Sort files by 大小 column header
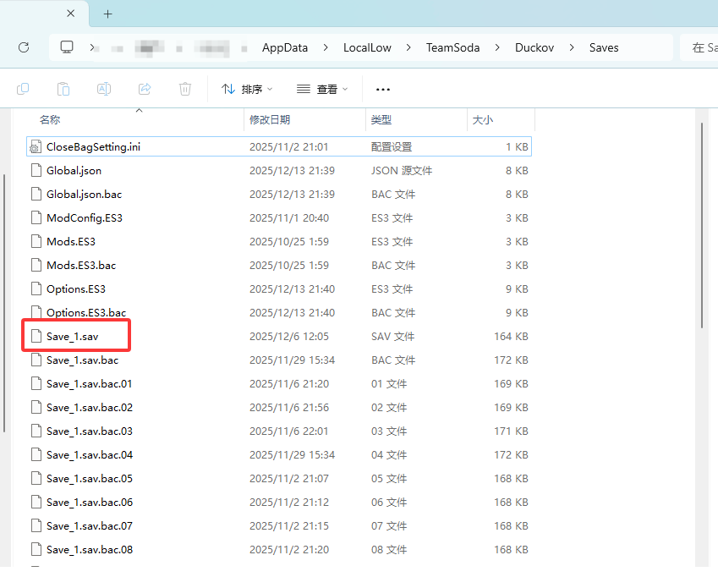The width and height of the screenshot is (718, 588). click(x=483, y=120)
